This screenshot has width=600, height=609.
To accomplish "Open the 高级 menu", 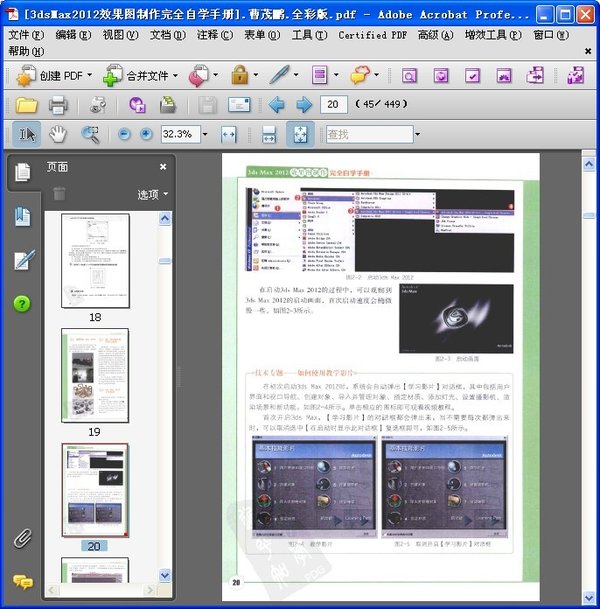I will (436, 35).
